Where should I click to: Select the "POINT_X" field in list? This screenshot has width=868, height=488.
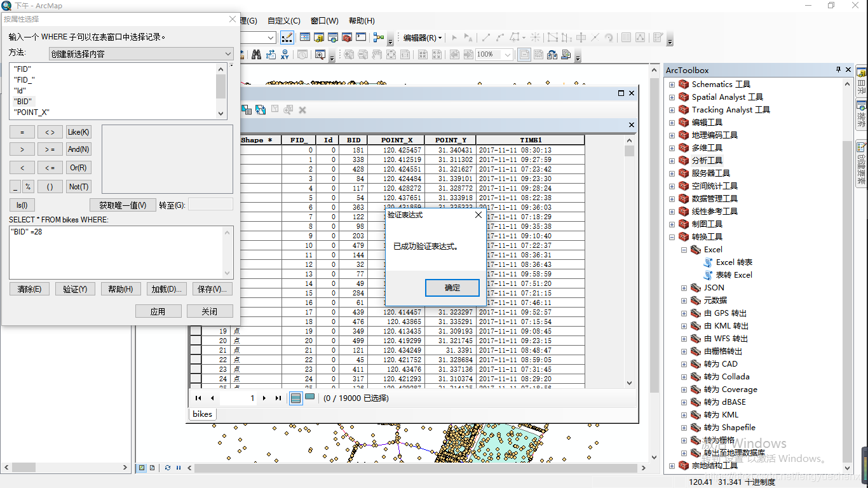coord(32,112)
